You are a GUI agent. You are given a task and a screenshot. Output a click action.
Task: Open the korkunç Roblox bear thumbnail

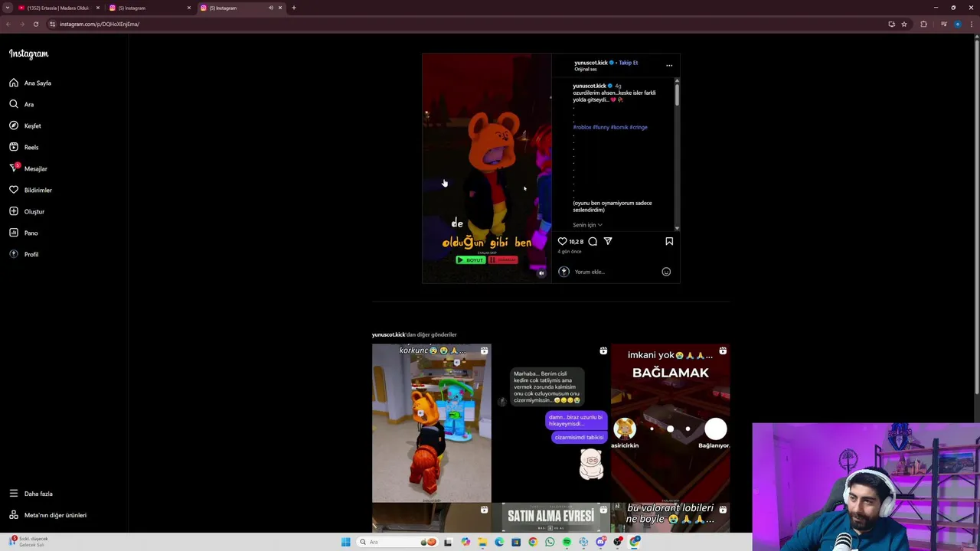click(x=432, y=422)
